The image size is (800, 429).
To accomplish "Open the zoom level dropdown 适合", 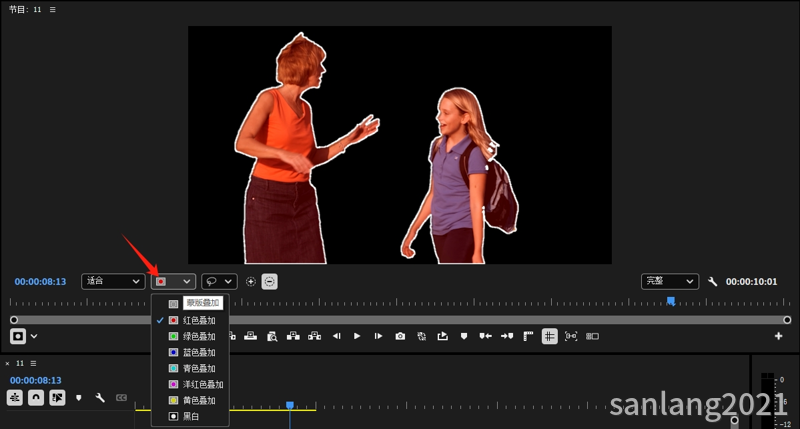I will [113, 282].
